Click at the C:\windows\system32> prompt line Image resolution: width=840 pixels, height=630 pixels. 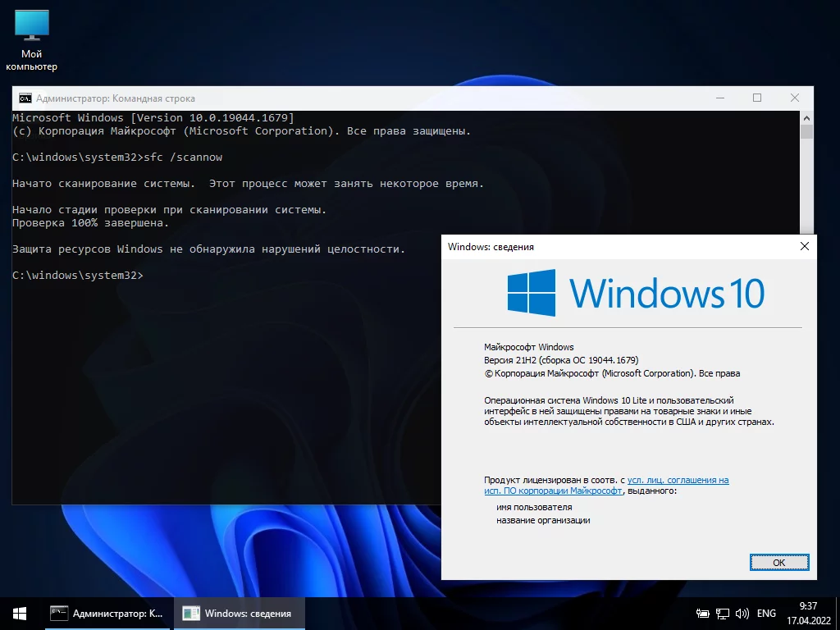tap(78, 275)
